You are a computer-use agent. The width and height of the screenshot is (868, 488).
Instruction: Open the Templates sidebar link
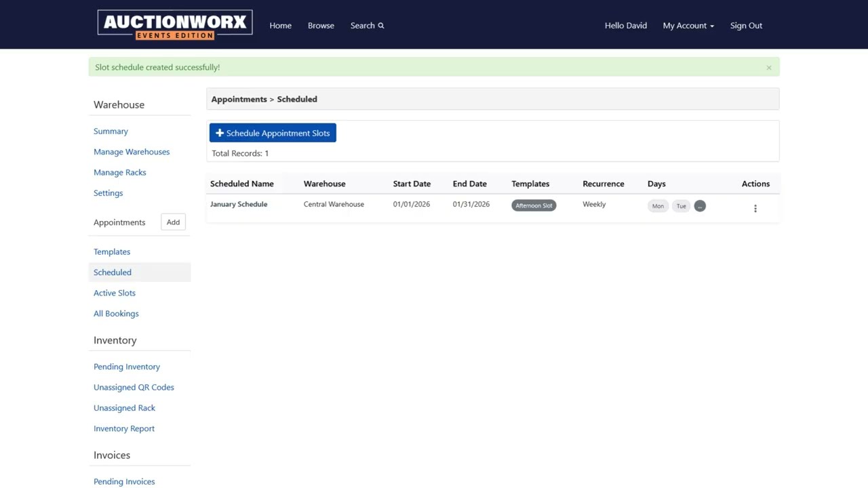[112, 251]
